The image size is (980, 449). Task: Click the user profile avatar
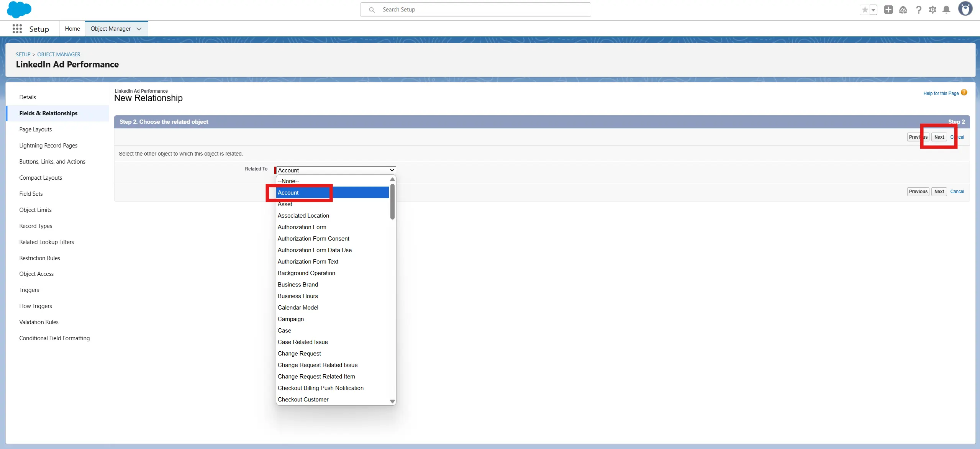(x=965, y=9)
